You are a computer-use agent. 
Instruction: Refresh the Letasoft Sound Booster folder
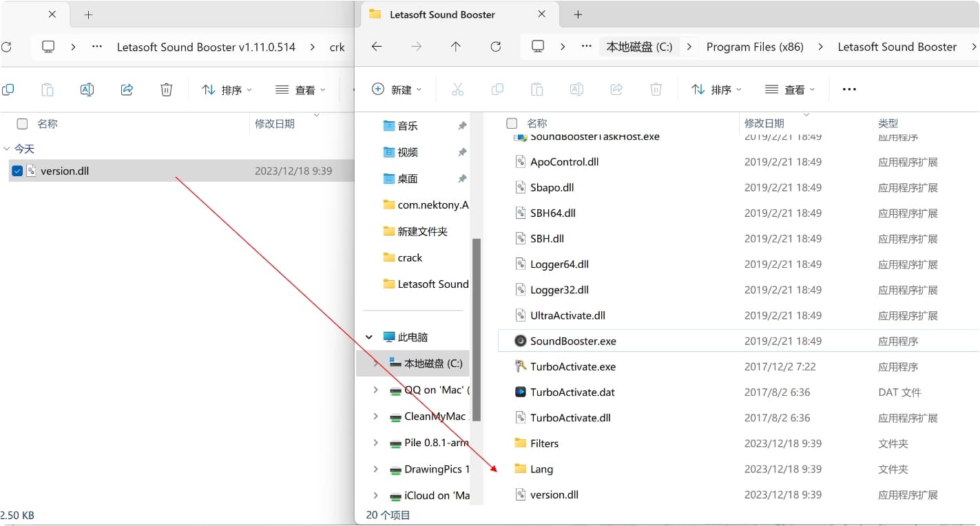pos(495,47)
